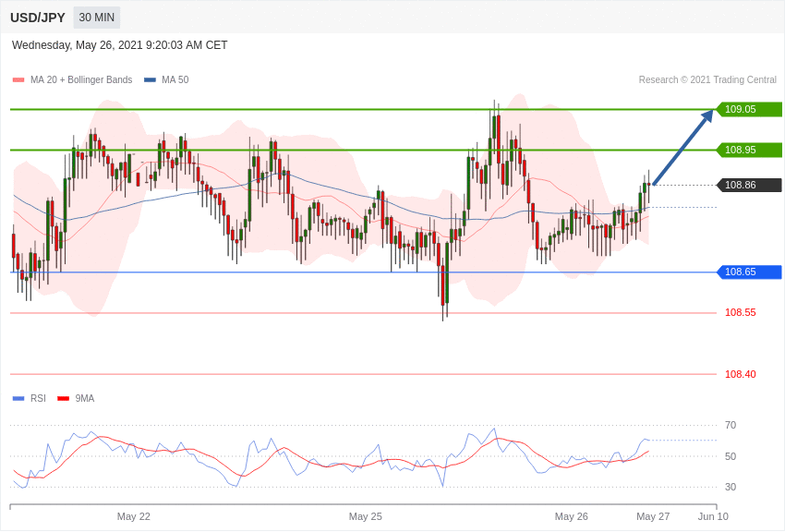Click the RSI 50 axis label
The width and height of the screenshot is (785, 532).
click(x=731, y=456)
